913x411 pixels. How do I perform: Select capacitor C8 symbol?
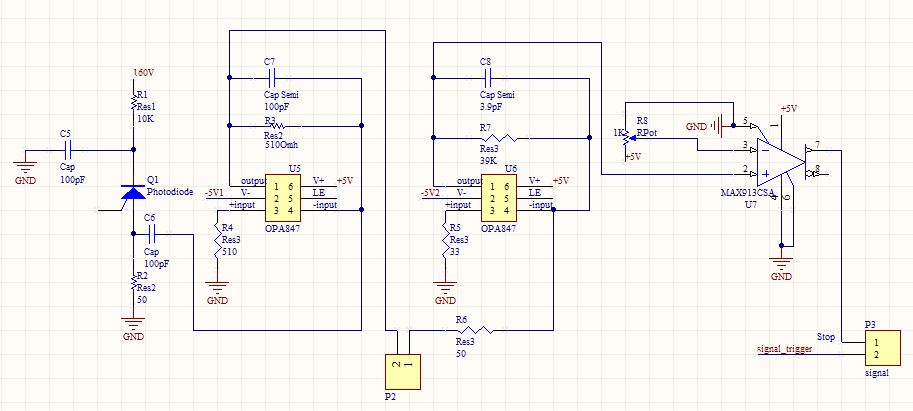click(487, 77)
